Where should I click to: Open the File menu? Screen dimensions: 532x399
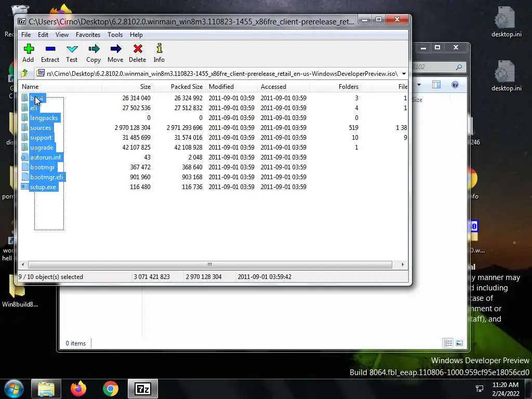[26, 35]
